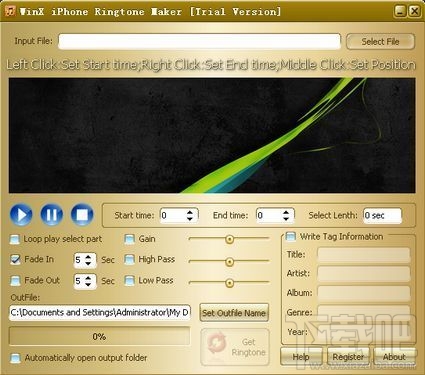
Task: Toggle the Gain checkbox
Action: click(x=129, y=239)
